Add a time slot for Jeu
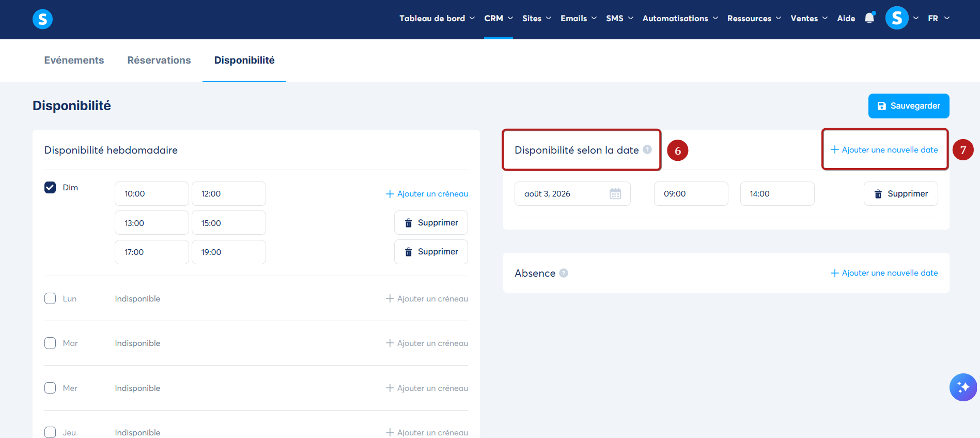980x438 pixels. (427, 432)
